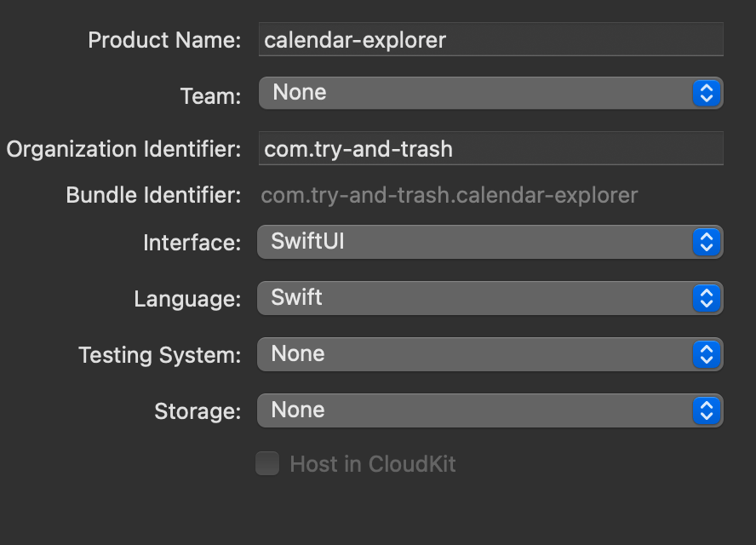Image resolution: width=756 pixels, height=545 pixels.
Task: Click the Product Name label
Action: pos(164,40)
